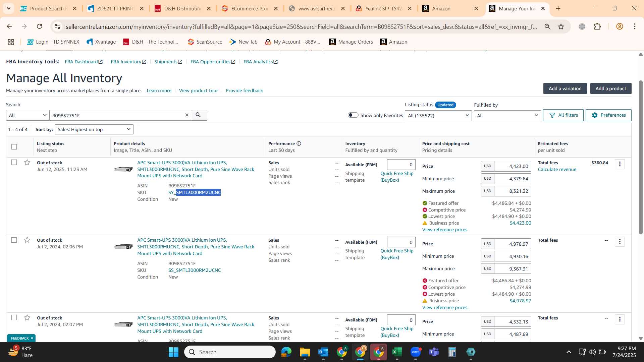Bookmark this page with the star icon
Screen dimensions: 644x362
[x=561, y=26]
